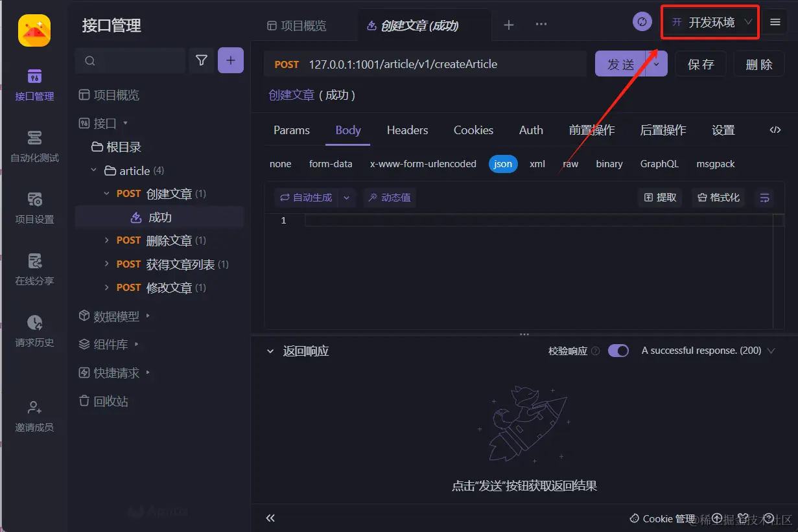This screenshot has height=532, width=798.
Task: Click the 格式化 button
Action: click(718, 198)
